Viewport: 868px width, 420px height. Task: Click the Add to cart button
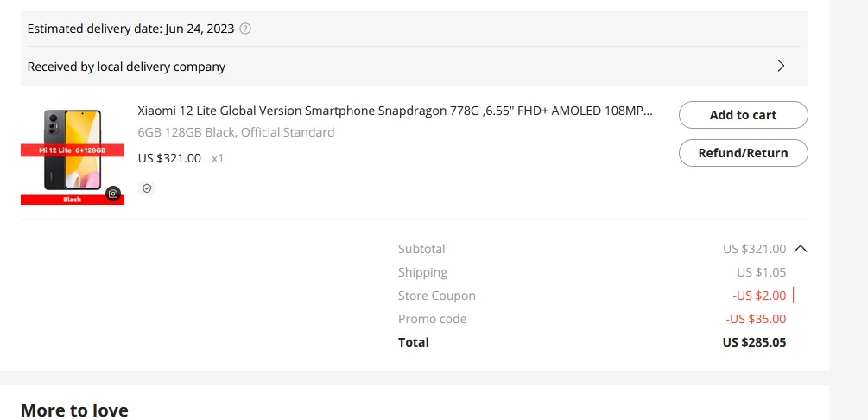[744, 115]
